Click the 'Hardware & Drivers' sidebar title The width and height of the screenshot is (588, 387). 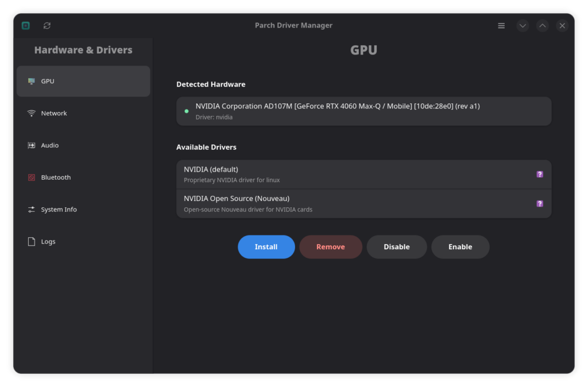pos(83,50)
